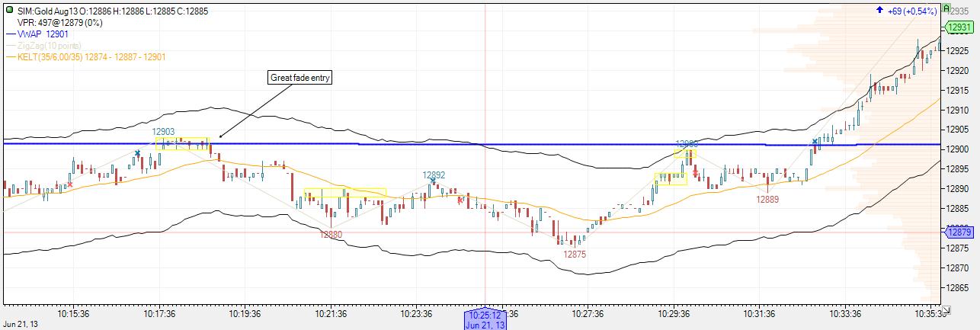
Task: Click the 10:15:36 time axis label
Action: pos(74,313)
